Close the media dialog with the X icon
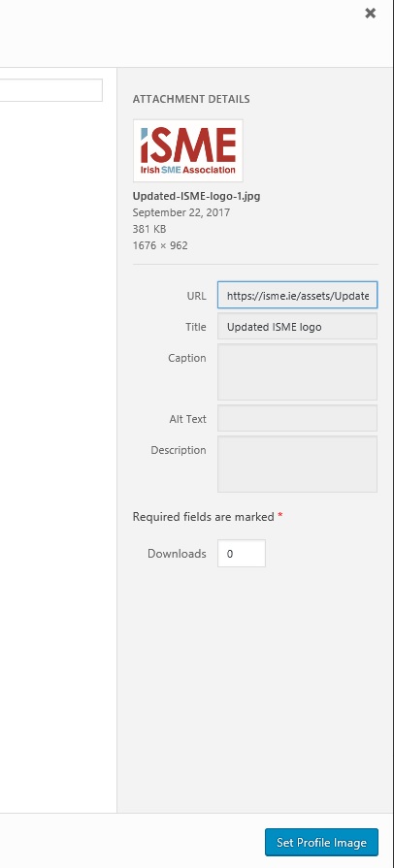 370,14
